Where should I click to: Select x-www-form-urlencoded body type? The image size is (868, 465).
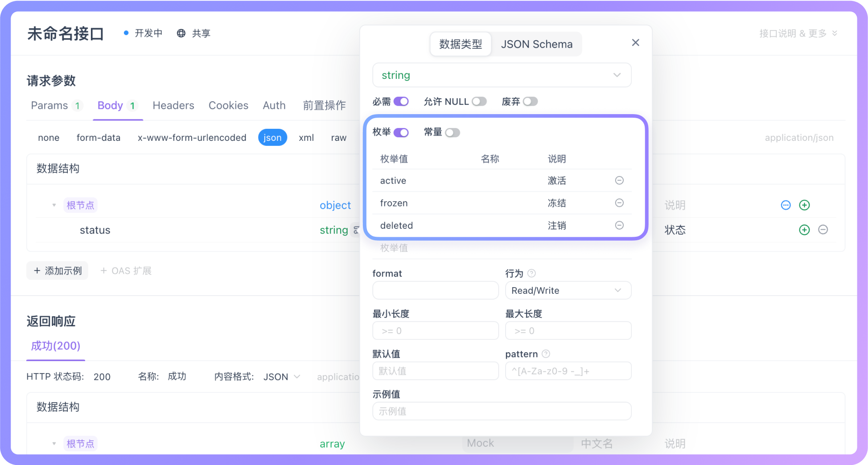192,138
